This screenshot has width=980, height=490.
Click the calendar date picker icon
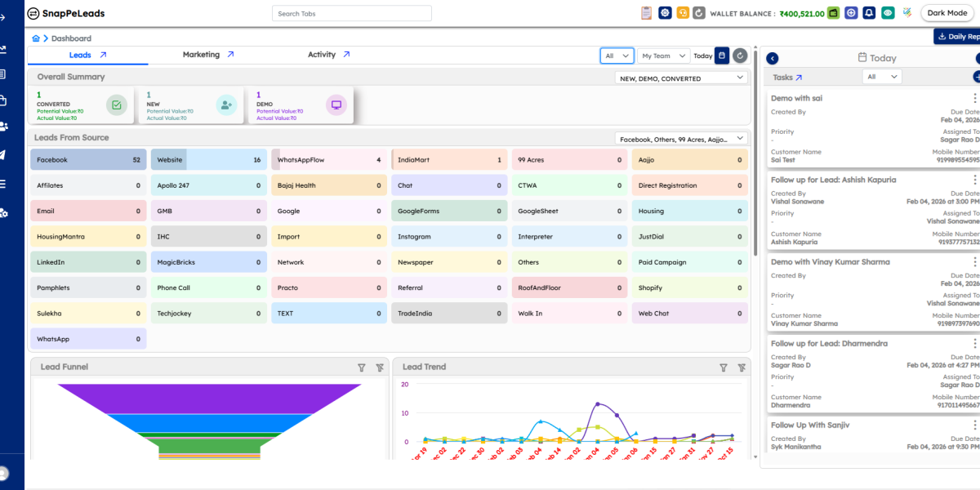(721, 56)
